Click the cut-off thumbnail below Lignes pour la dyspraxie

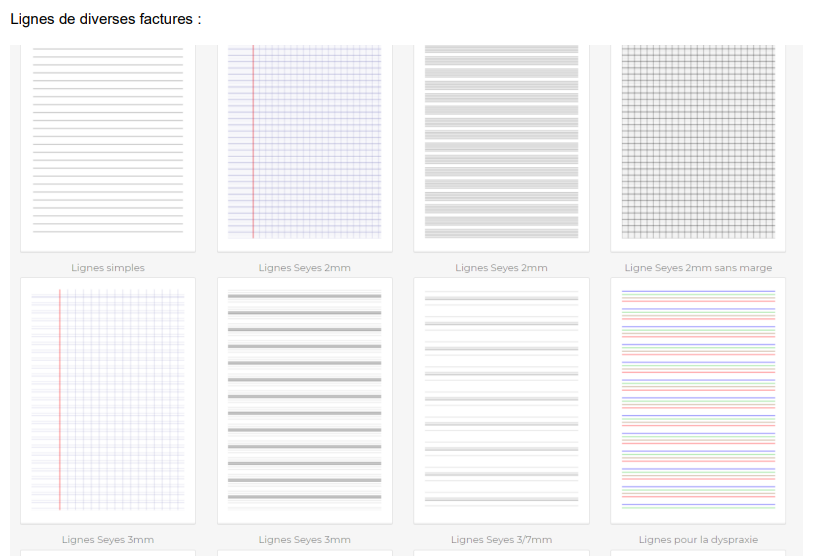point(698,553)
